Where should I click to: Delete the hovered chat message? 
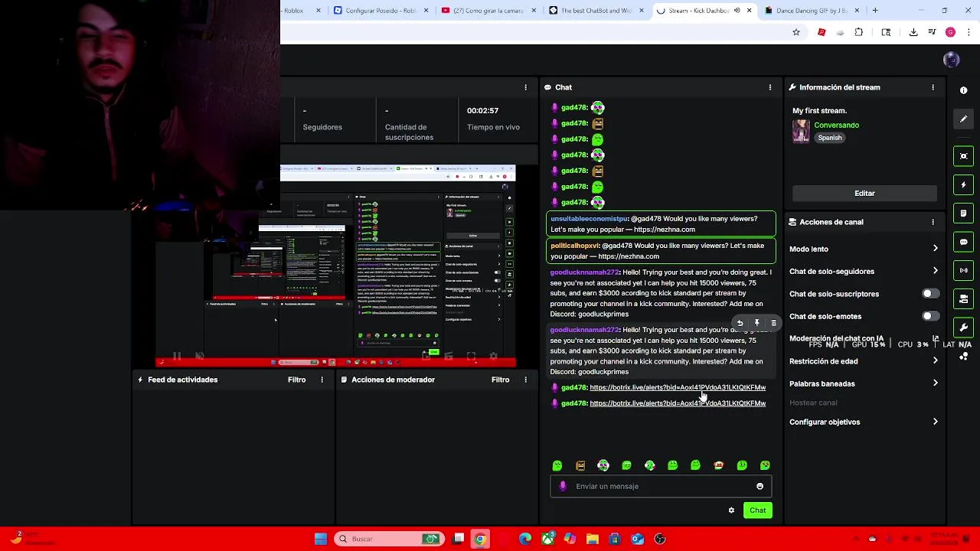coord(773,324)
